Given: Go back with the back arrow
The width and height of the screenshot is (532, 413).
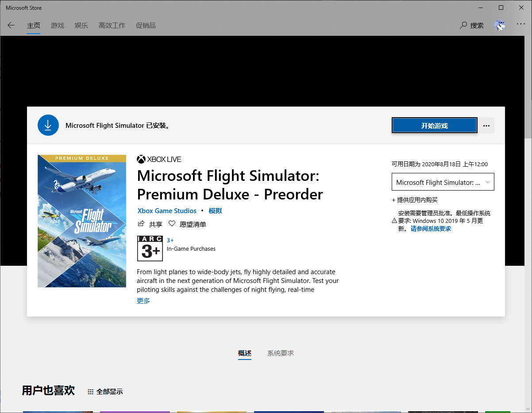Looking at the screenshot, I should click(x=11, y=25).
